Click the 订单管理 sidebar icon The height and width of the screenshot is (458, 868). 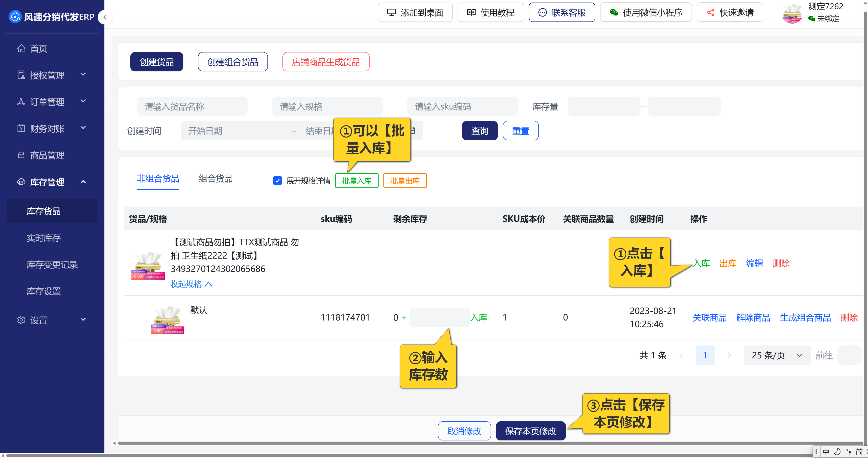[21, 102]
